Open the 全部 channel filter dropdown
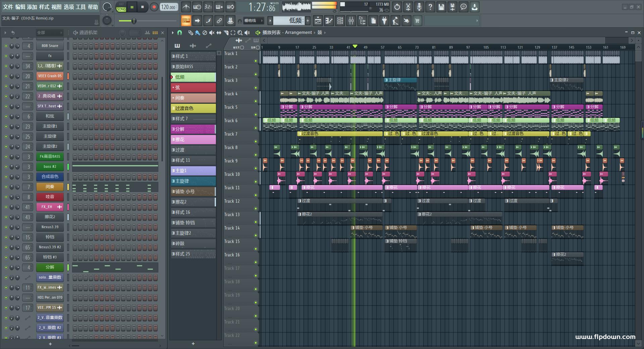Viewport: 644px width, 349px height. pos(50,33)
